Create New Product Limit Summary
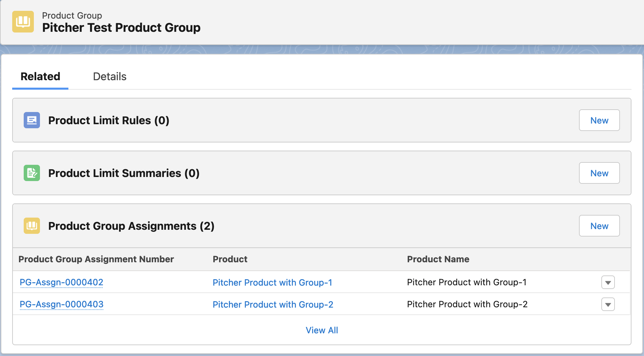The image size is (644, 356). [x=599, y=173]
